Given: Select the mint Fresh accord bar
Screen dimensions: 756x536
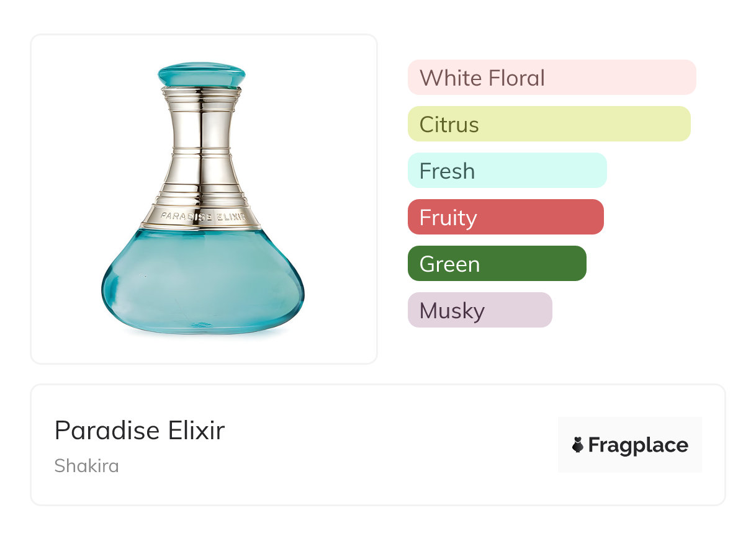Looking at the screenshot, I should click(506, 171).
